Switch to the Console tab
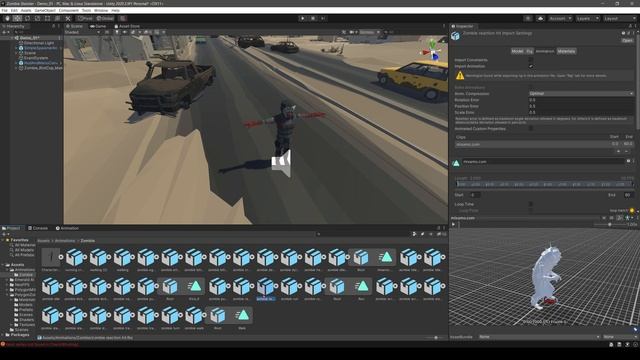640x360 pixels. coord(38,228)
